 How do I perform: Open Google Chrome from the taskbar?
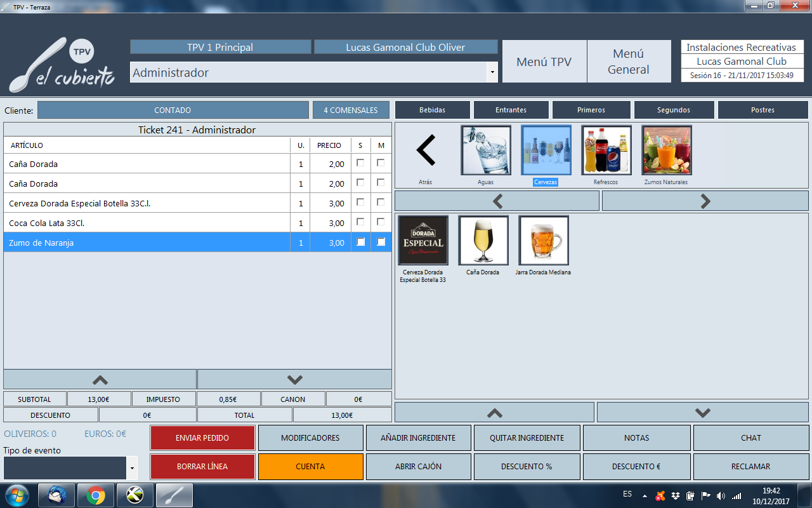point(96,495)
